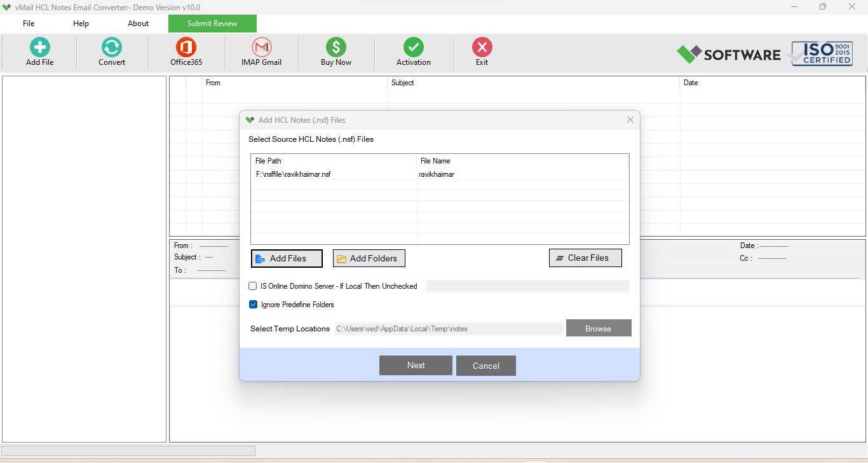868x463 pixels.
Task: Click the Add Folders button
Action: click(x=369, y=258)
